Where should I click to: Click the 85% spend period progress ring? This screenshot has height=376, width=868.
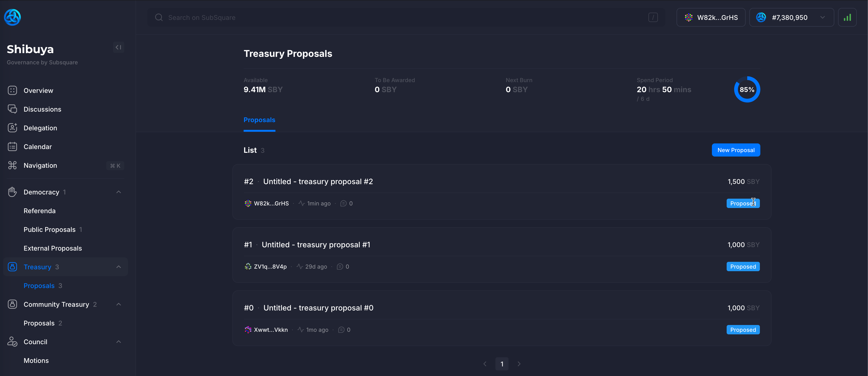pos(747,89)
